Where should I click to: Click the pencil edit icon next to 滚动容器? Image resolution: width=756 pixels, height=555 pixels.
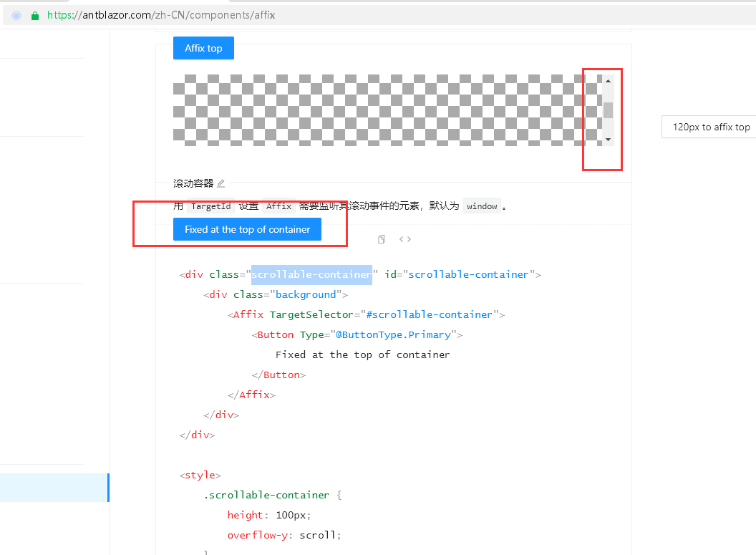pos(221,183)
